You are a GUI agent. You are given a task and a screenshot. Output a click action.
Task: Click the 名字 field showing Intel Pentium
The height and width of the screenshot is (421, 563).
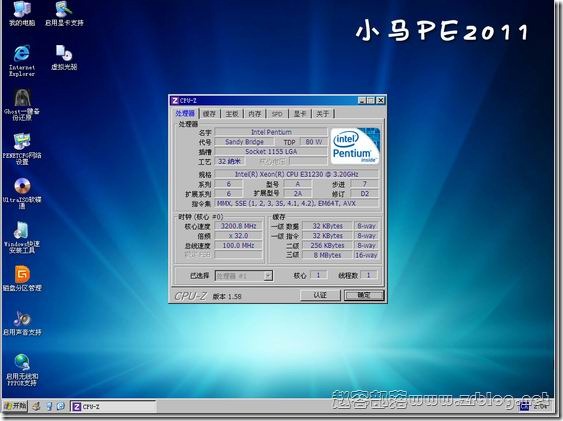[271, 132]
